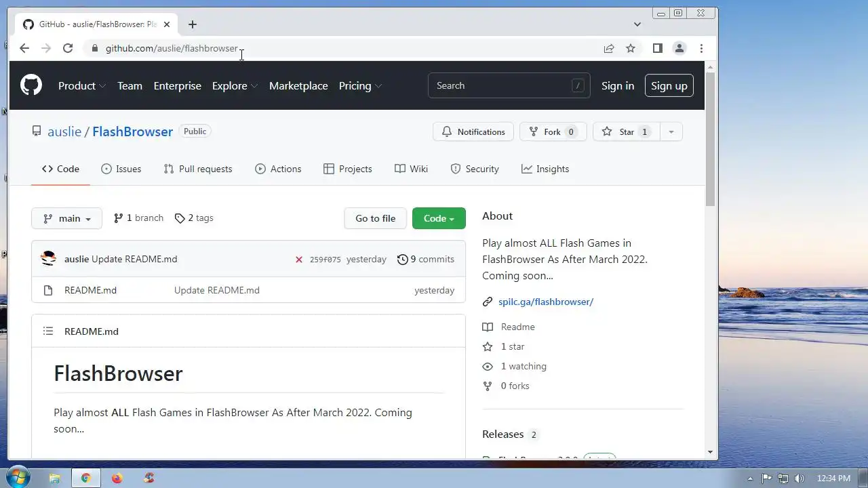
Task: Fork the repository
Action: [x=553, y=131]
